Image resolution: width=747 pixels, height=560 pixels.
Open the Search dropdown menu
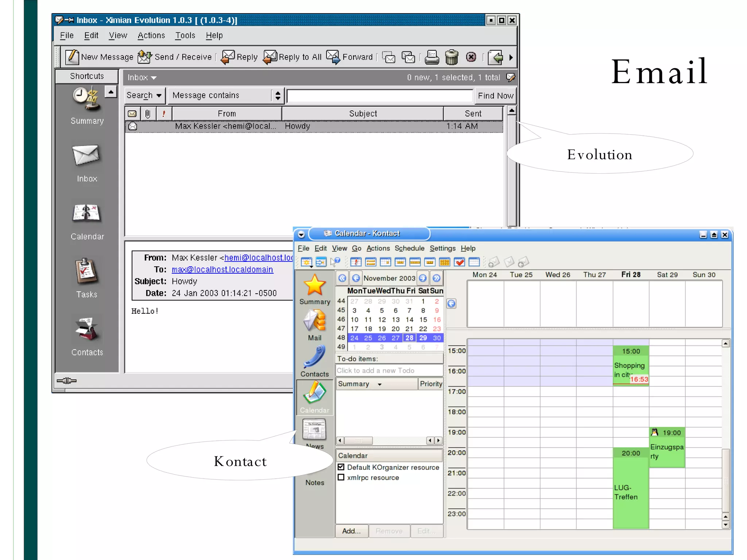coord(144,96)
